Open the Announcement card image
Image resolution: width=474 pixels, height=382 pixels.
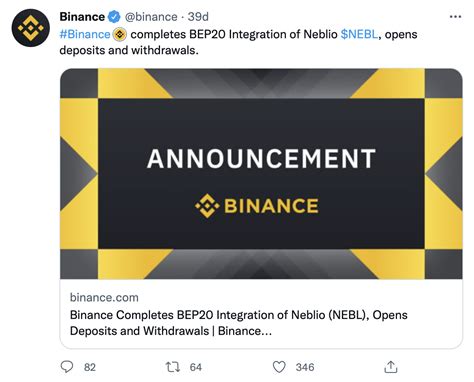click(261, 174)
